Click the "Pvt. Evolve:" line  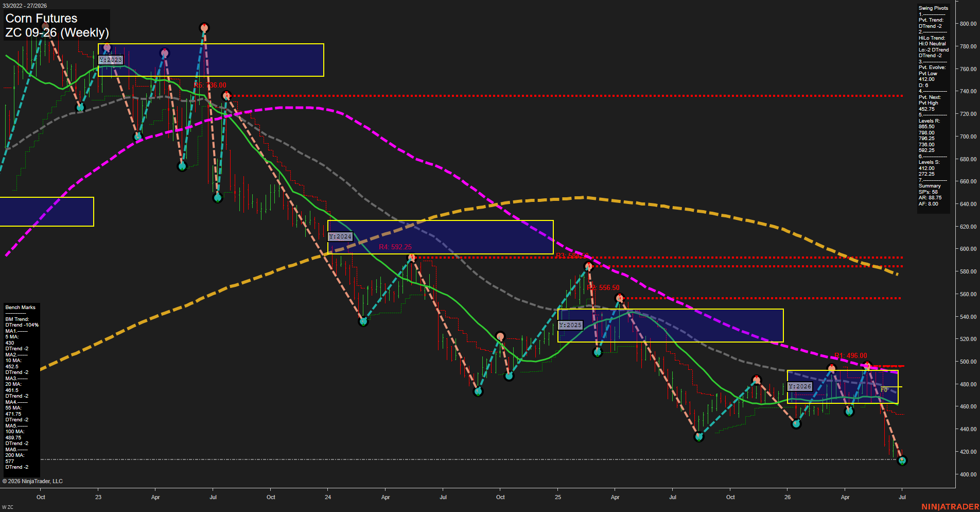932,67
